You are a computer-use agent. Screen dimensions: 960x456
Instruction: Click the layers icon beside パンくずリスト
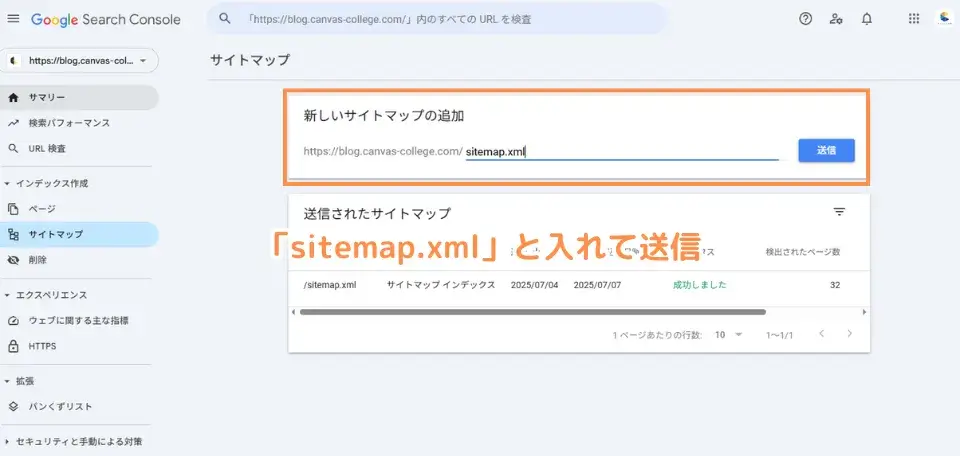[x=13, y=406]
